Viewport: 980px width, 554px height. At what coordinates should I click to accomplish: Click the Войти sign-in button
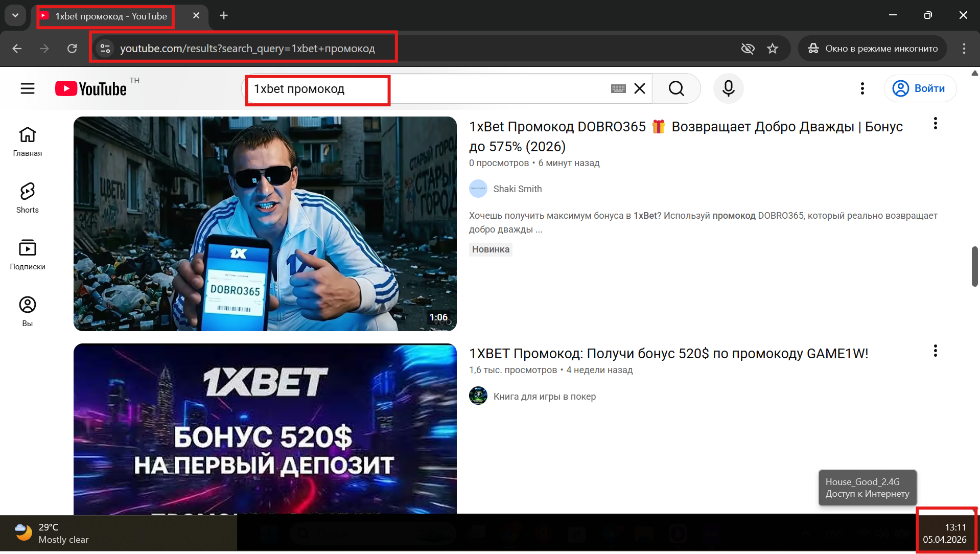pyautogui.click(x=920, y=88)
